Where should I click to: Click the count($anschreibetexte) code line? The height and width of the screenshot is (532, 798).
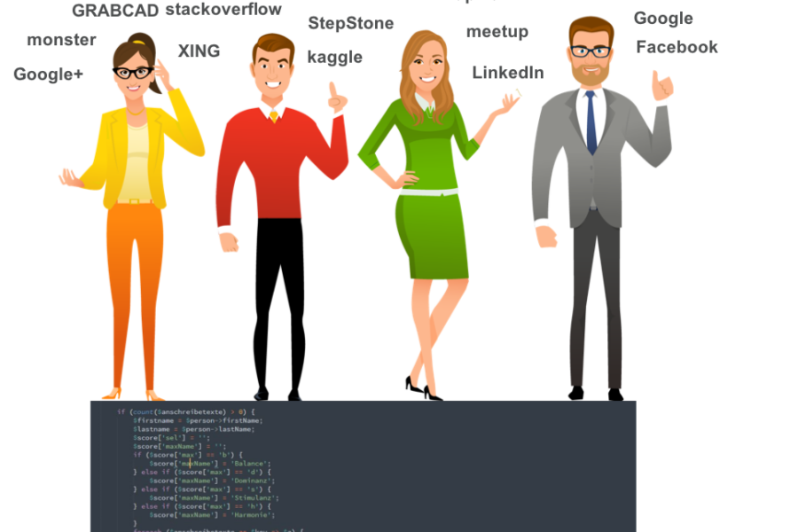[186, 411]
